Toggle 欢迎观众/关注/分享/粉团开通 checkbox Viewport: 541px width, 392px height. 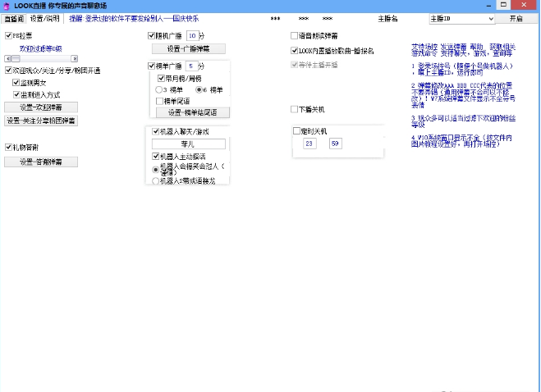[x=9, y=71]
